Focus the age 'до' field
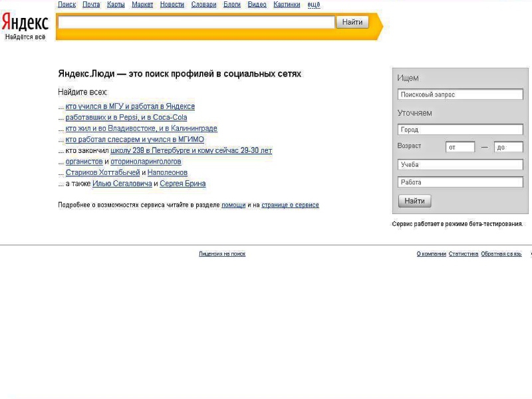Viewport: 532px width, 399px height. tap(508, 147)
